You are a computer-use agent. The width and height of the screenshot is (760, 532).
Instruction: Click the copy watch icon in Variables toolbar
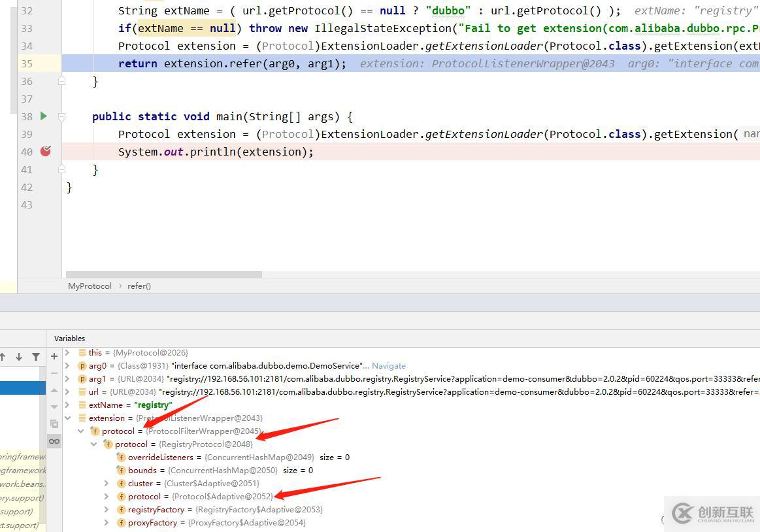[x=54, y=424]
